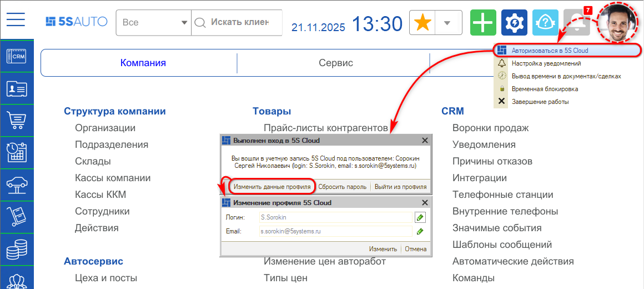Open the coins finance sidebar icon
Image resolution: width=644 pixels, height=289 pixels.
pyautogui.click(x=17, y=249)
